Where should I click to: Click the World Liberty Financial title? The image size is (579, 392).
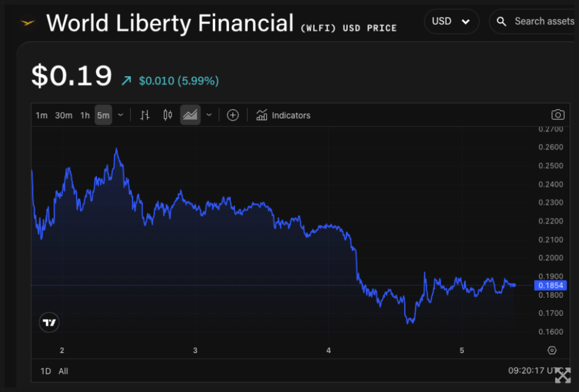point(170,23)
